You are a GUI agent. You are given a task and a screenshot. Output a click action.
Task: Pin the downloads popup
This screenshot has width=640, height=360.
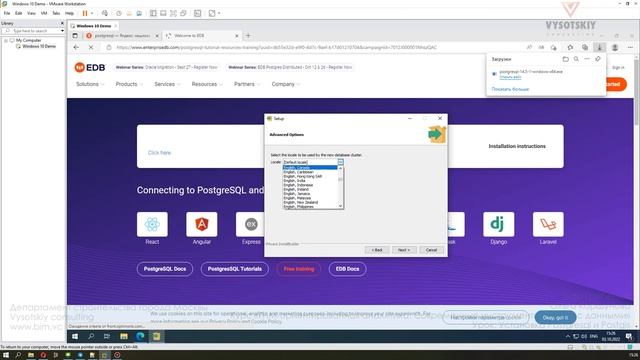coord(598,59)
